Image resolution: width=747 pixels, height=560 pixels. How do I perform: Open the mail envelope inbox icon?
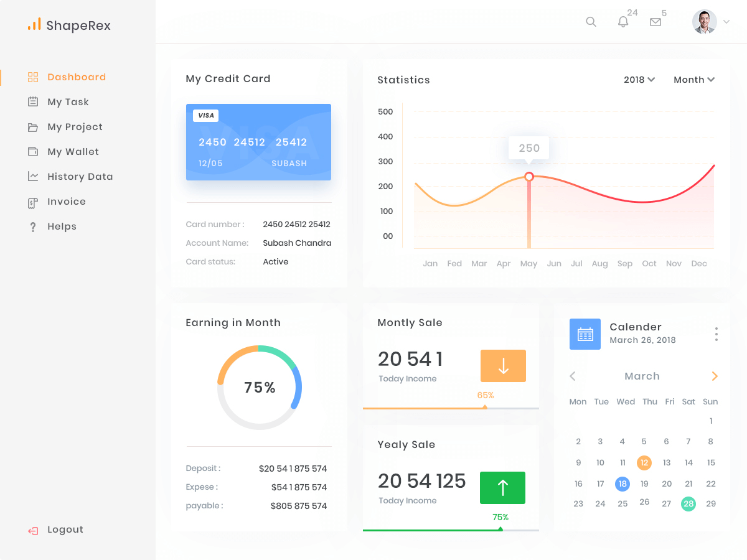click(x=655, y=22)
